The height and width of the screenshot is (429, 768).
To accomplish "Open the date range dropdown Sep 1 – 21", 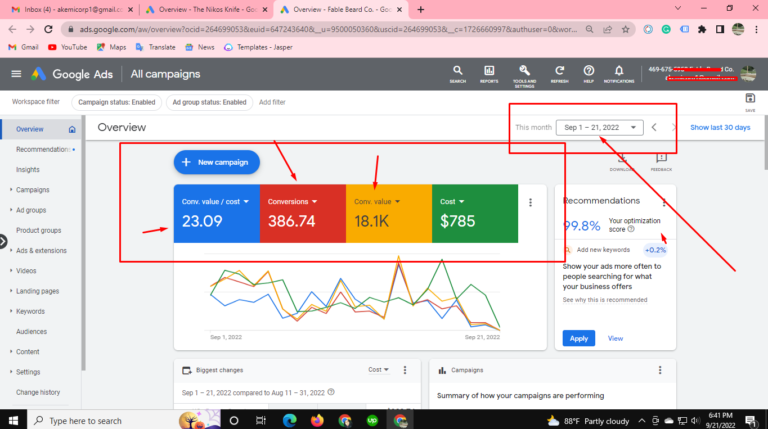I will click(x=600, y=127).
